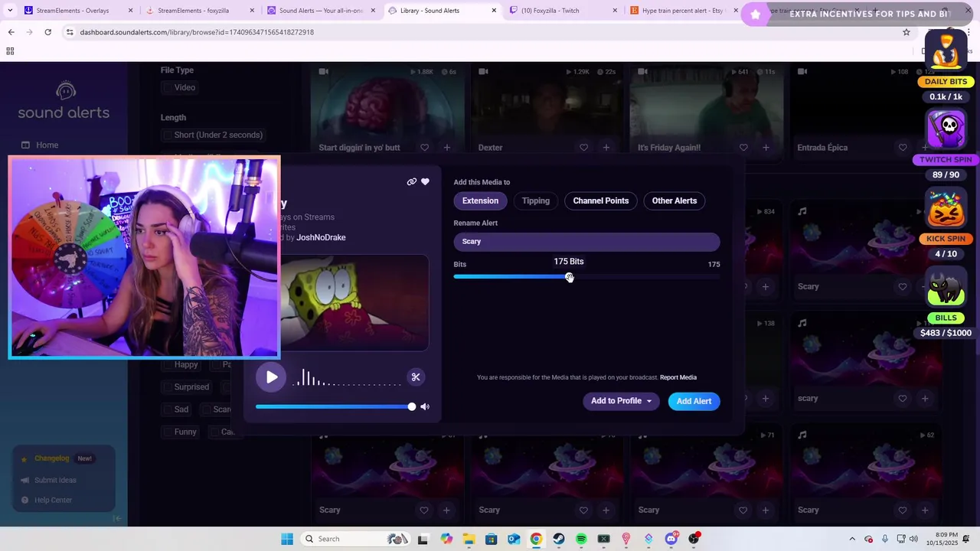980x551 pixels.
Task: Play the Scary sound preview
Action: 271,377
